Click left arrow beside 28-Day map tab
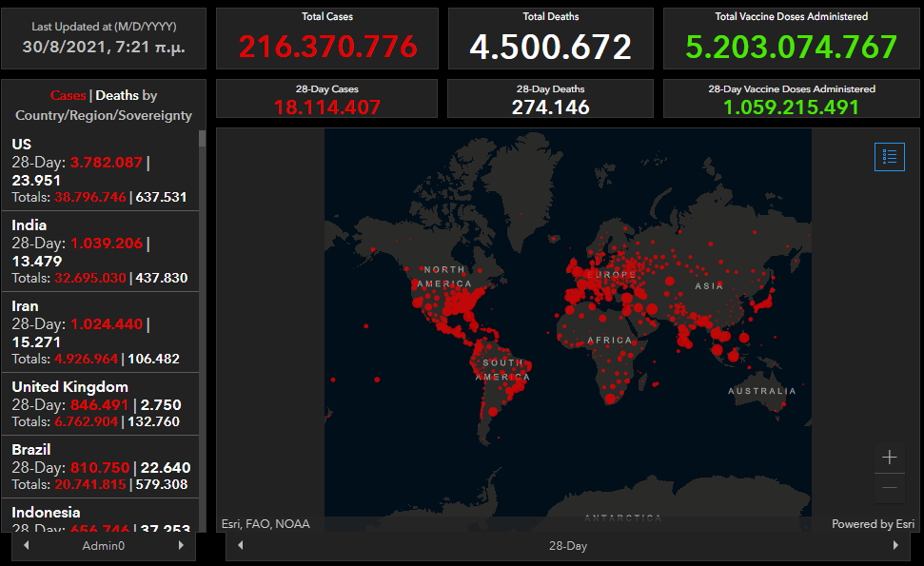This screenshot has width=924, height=566. pos(240,546)
